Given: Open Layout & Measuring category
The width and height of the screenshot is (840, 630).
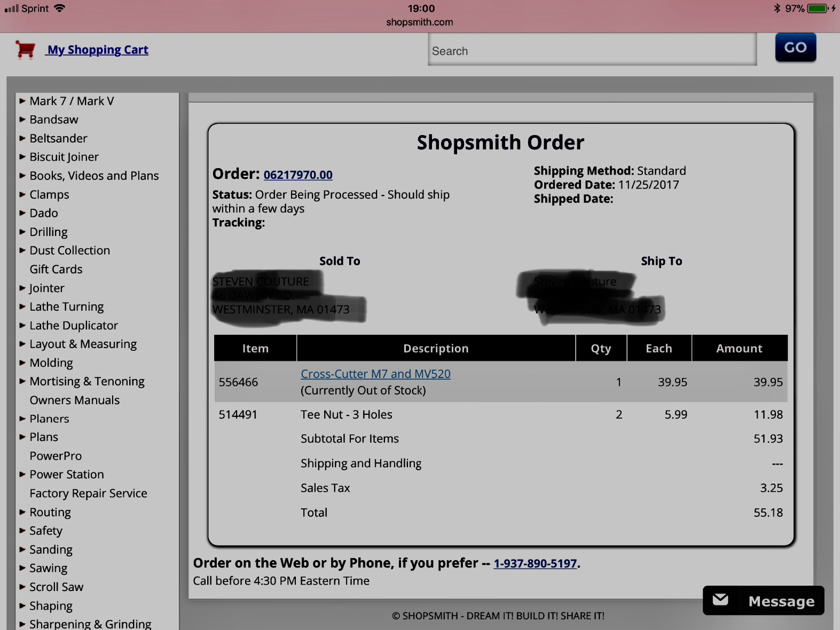Looking at the screenshot, I should [83, 344].
